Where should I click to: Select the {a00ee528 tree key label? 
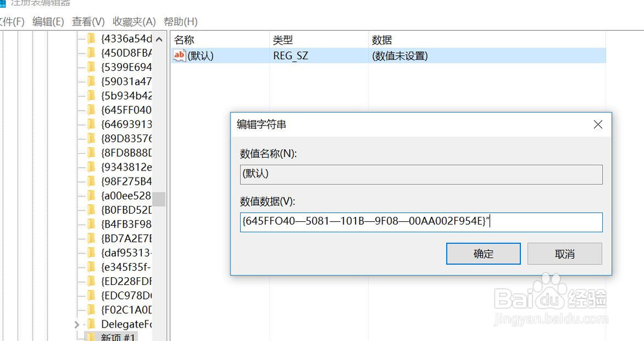126,196
